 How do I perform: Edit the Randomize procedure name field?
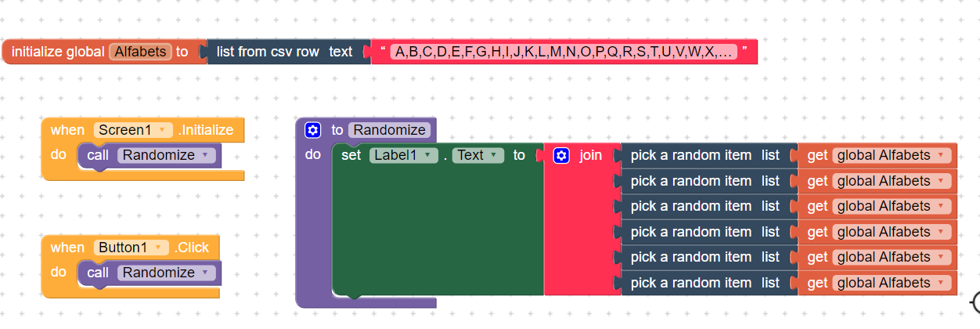[x=389, y=130]
